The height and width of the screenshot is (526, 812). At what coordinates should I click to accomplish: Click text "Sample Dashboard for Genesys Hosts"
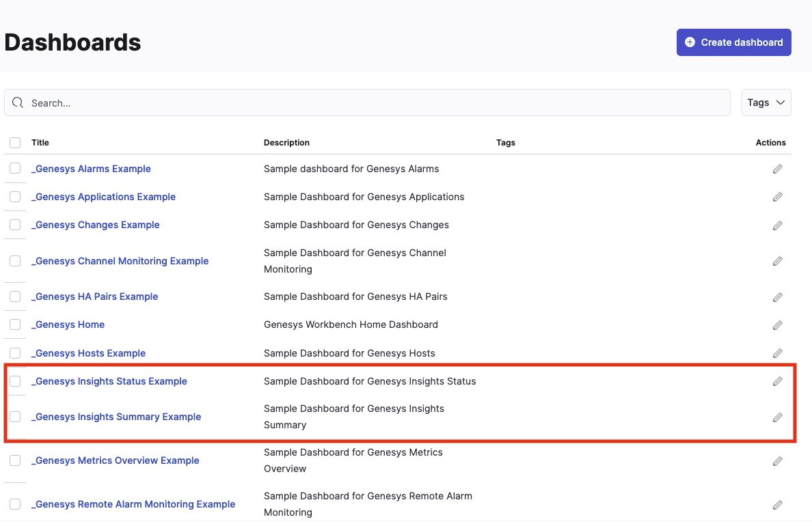tap(349, 353)
